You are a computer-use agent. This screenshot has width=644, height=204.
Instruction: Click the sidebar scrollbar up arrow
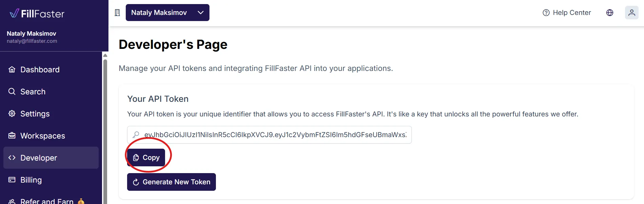point(105,55)
